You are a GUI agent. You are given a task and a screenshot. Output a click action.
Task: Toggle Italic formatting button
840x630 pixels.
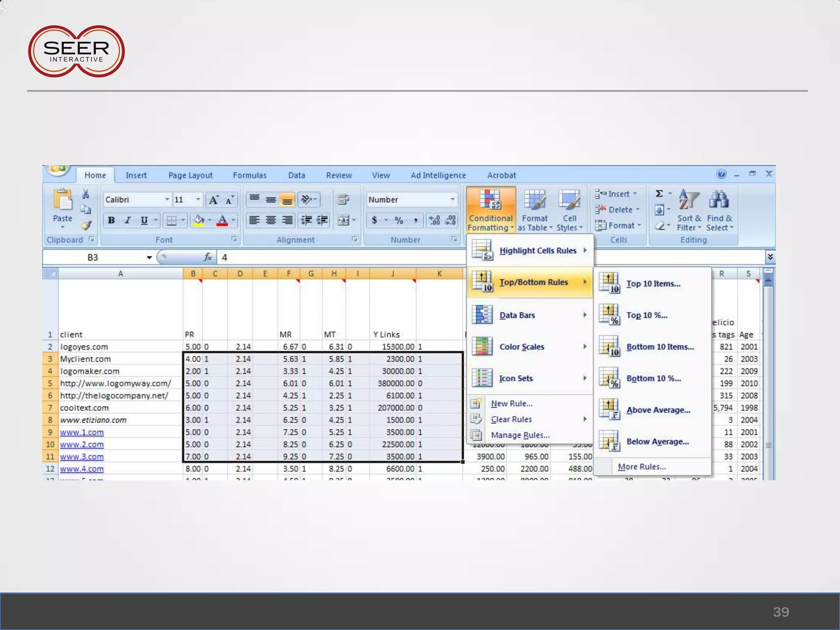coord(128,220)
